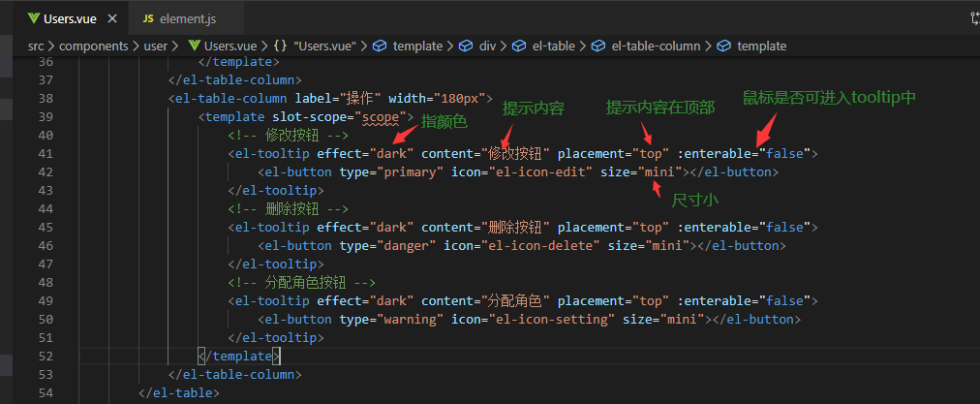Click the el-table-column breadcrumb item

click(x=646, y=46)
